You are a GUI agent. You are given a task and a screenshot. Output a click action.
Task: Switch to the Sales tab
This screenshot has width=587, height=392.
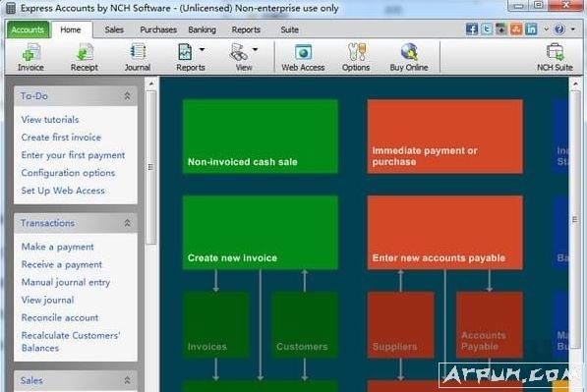tap(114, 29)
